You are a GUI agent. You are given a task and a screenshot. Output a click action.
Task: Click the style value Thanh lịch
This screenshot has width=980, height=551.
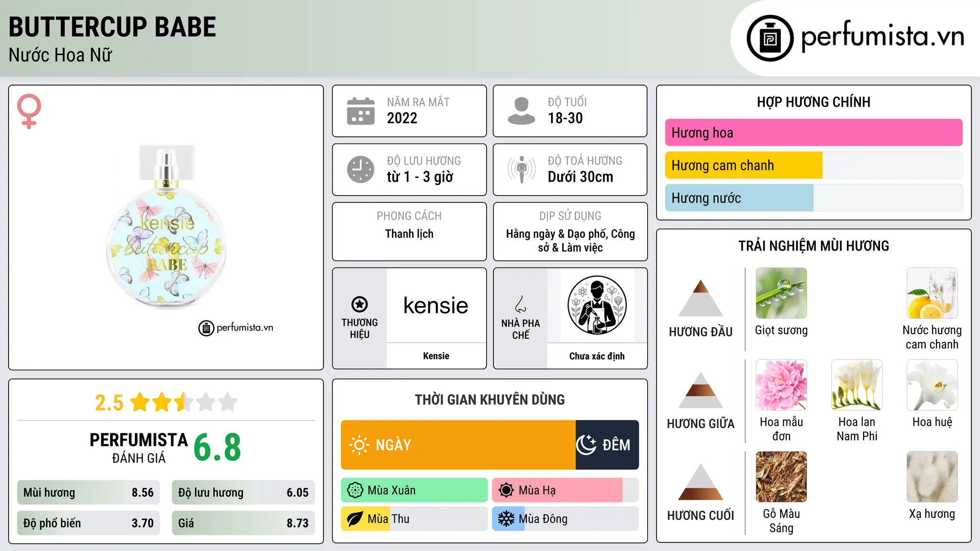pos(409,234)
